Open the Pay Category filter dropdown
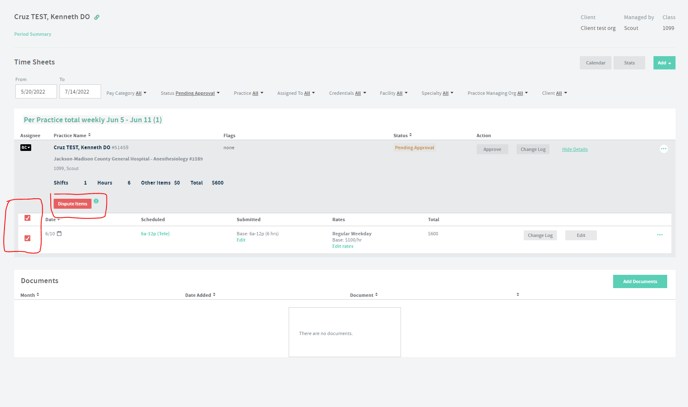 pos(126,93)
